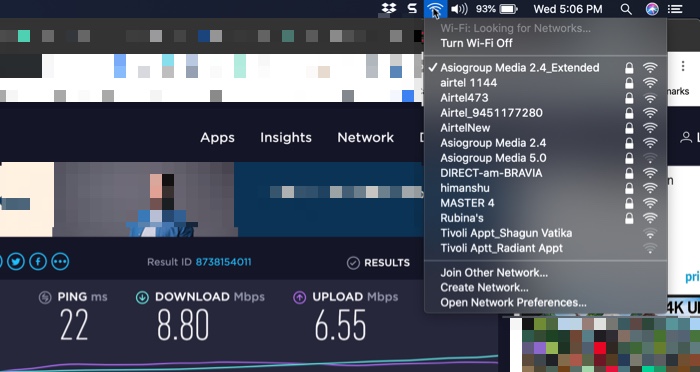Click the lock icon beside MASTER 4
The width and height of the screenshot is (700, 372).
point(629,203)
